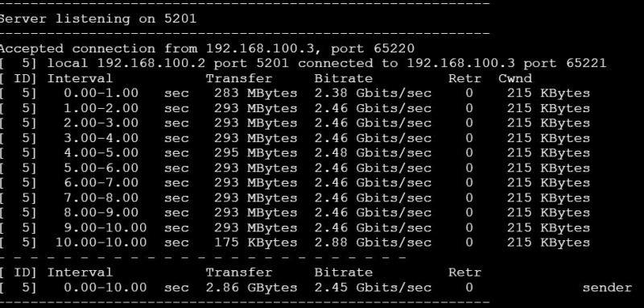Viewport: 644px width, 308px height.
Task: Click the 2.45 Gbits/sec summary bitrate
Action: (x=373, y=287)
